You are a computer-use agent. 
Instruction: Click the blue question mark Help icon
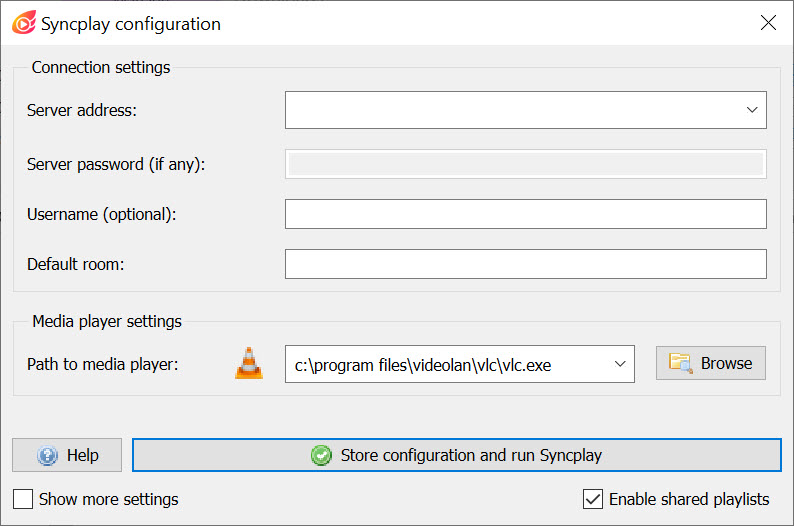click(47, 455)
